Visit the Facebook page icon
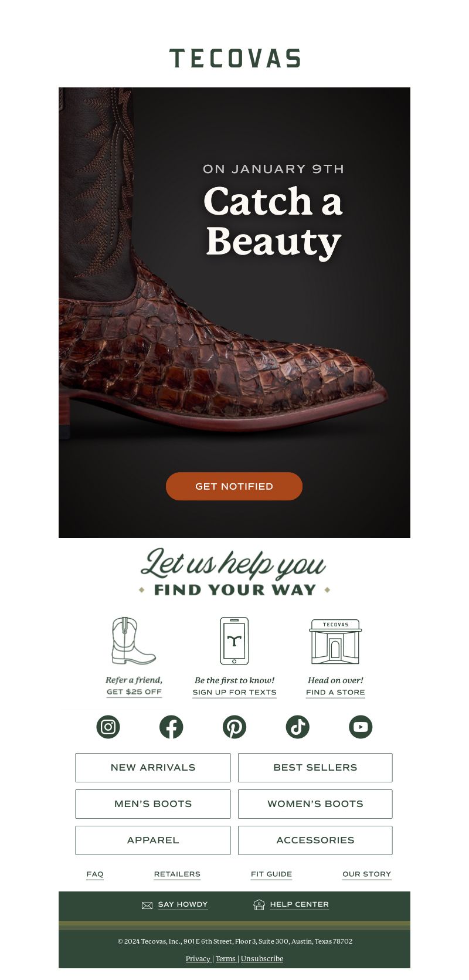Viewport: 469px width, 980px height. [171, 727]
